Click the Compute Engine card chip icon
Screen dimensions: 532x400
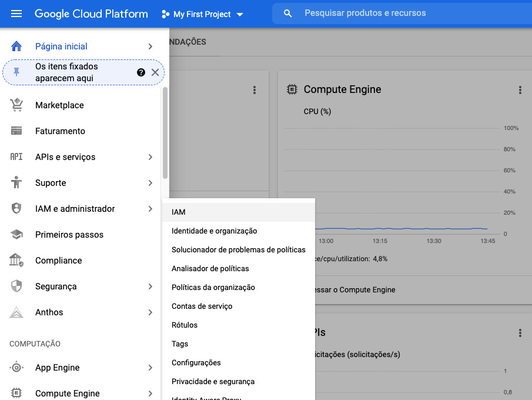click(x=292, y=89)
